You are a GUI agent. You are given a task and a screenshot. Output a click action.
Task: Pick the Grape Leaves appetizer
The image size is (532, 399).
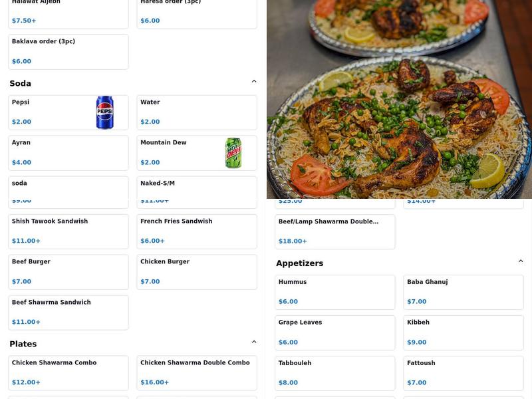(x=334, y=332)
